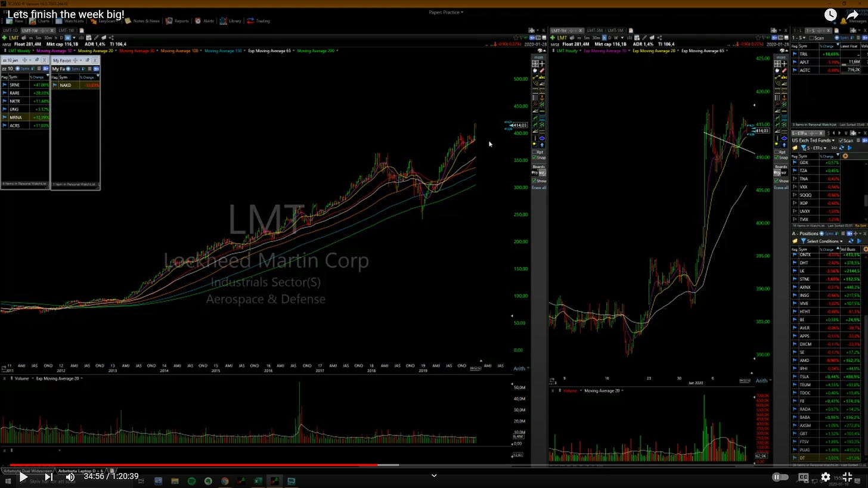Select SRNE row in zz 10 jan watchlist
This screenshot has width=868, height=488.
coord(25,85)
